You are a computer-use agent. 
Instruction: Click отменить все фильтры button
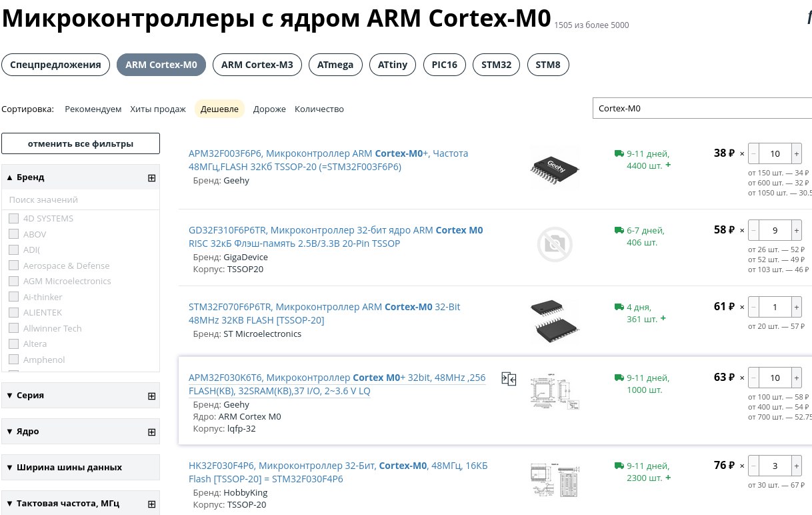[x=81, y=143]
